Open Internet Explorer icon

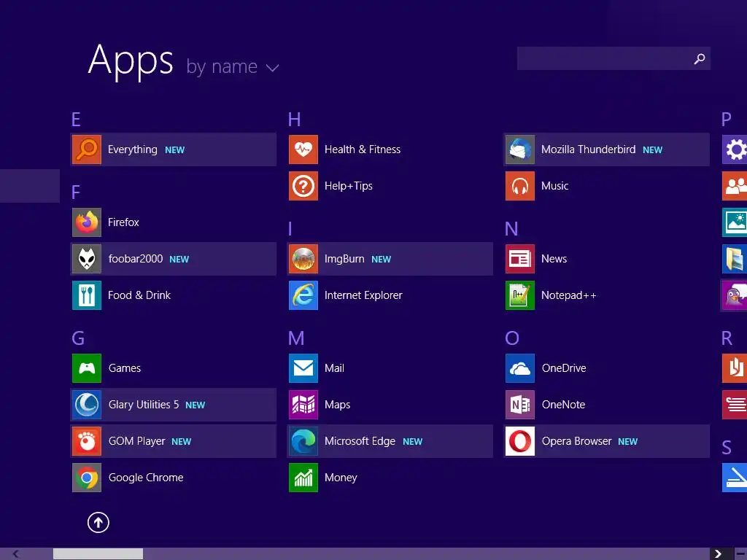(x=303, y=295)
